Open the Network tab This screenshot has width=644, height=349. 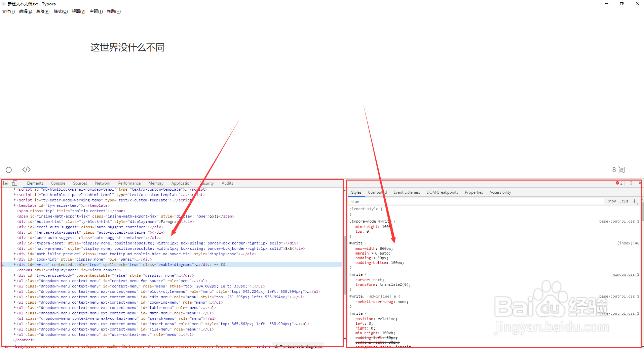pyautogui.click(x=103, y=183)
